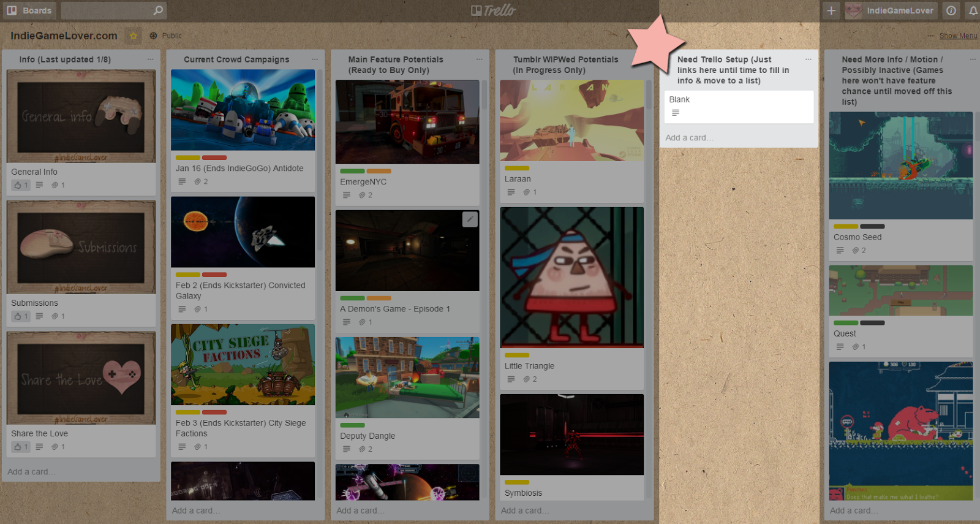Screen dimensions: 980x524
Task: Click the Public visibility setting
Action: 165,36
